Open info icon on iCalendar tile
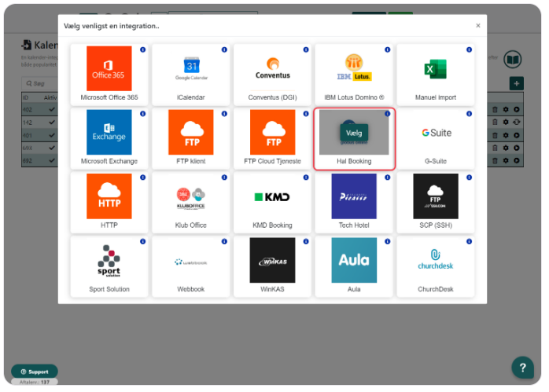This screenshot has height=392, width=549. tap(224, 49)
